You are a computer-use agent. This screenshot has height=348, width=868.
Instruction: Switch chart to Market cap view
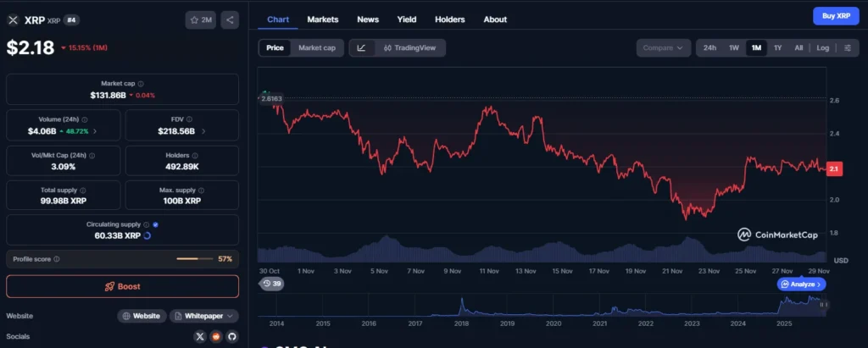click(x=317, y=48)
